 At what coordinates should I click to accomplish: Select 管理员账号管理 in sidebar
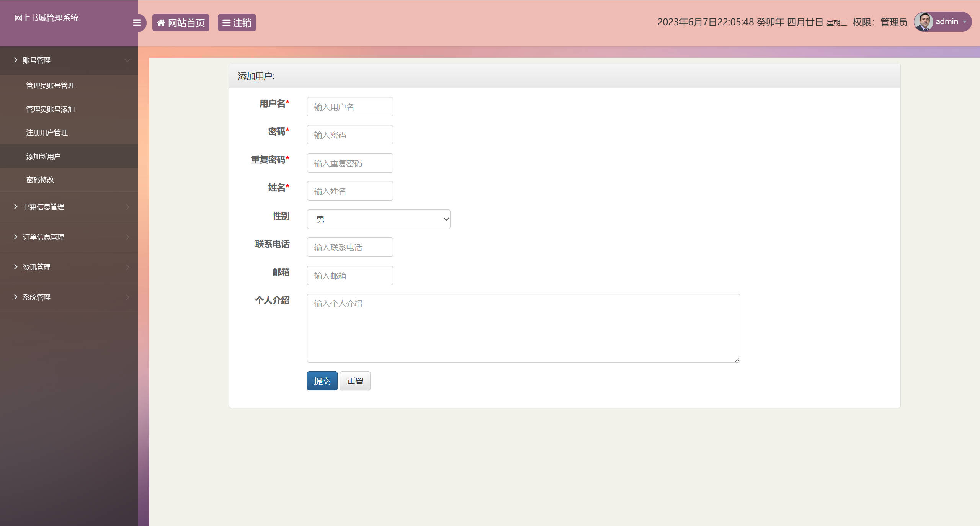50,85
